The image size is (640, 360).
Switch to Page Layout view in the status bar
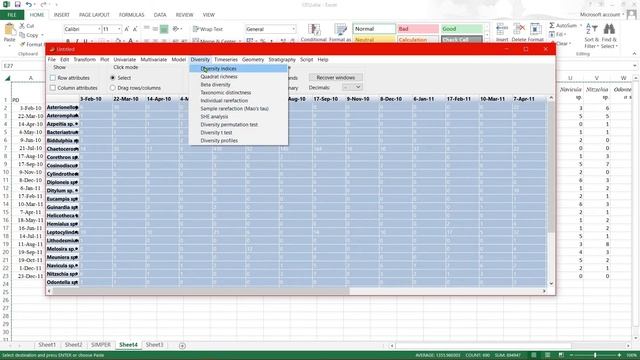click(547, 355)
